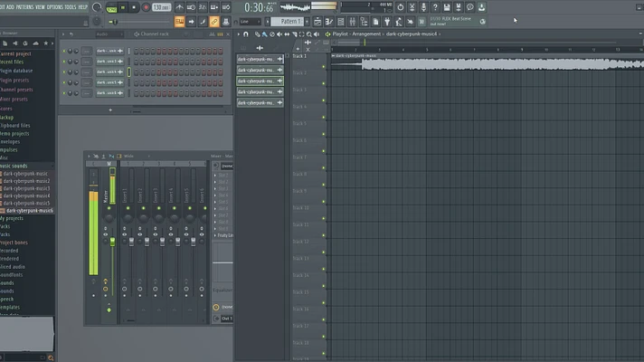Mute the first dark-cyberpunk channel green LED
The width and height of the screenshot is (644, 362).
pyautogui.click(x=64, y=51)
